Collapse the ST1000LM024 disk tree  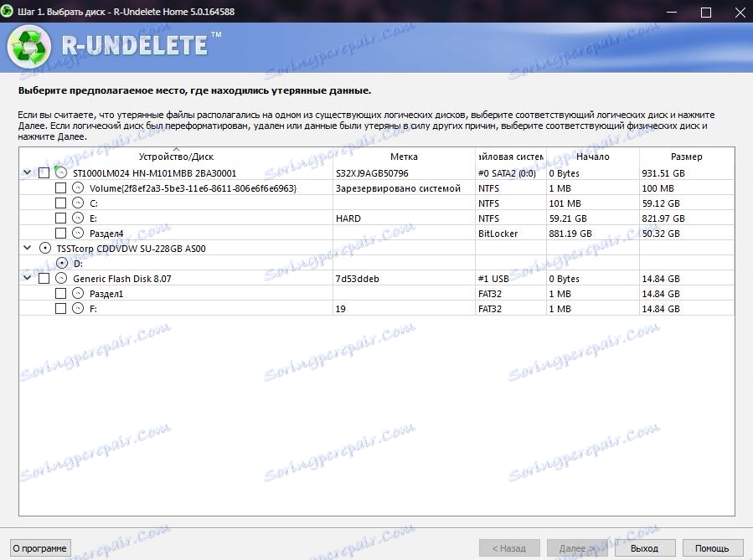(x=28, y=172)
